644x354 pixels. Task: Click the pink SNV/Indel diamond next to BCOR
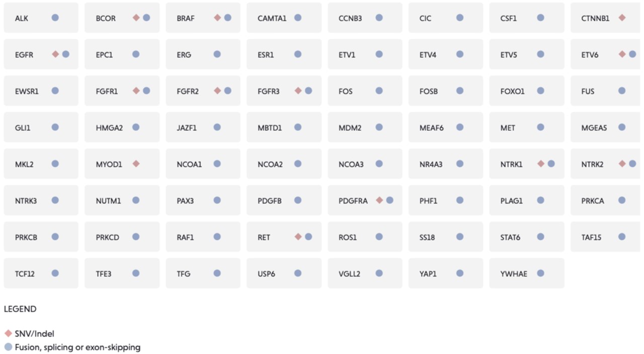(136, 18)
